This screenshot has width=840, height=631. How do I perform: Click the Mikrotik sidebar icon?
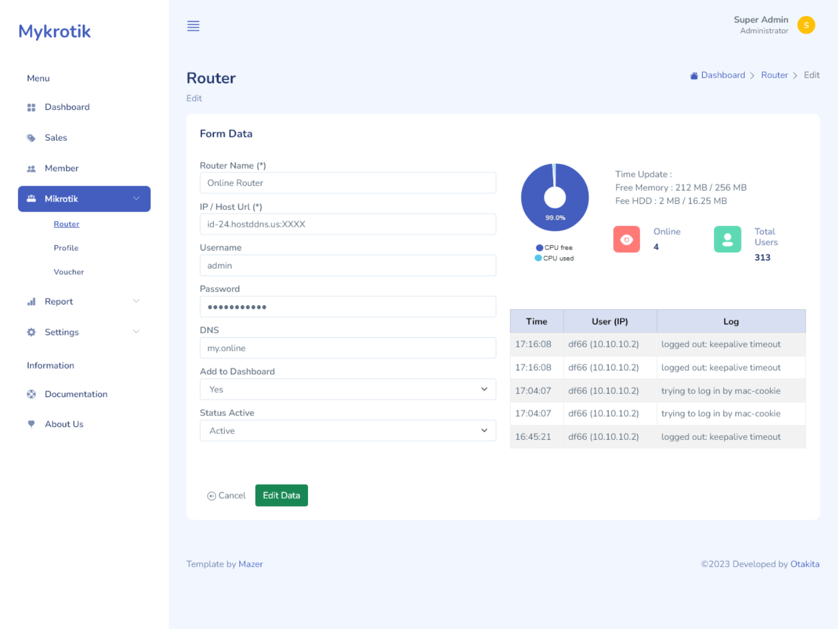tap(32, 199)
